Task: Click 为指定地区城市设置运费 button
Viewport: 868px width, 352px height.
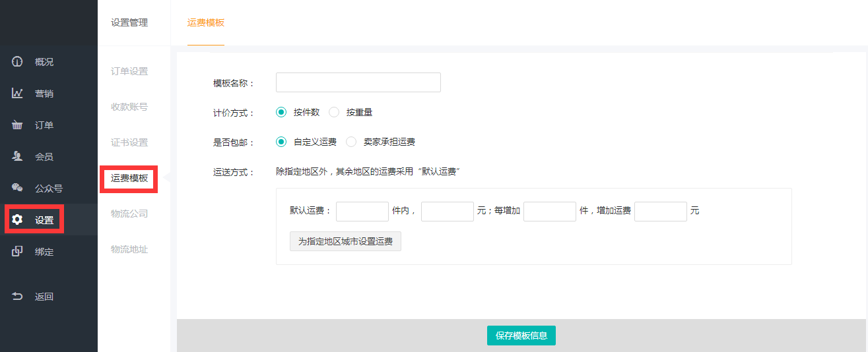Action: coord(345,241)
